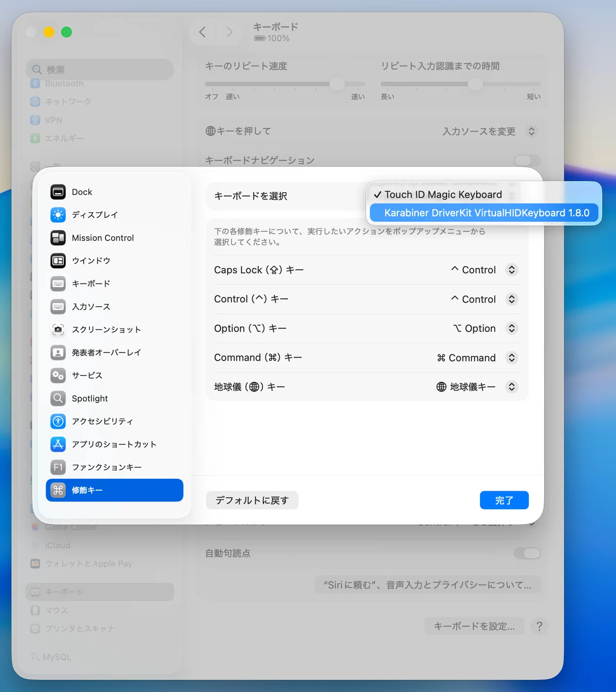Click the Spotlight magnifier icon

pos(58,398)
